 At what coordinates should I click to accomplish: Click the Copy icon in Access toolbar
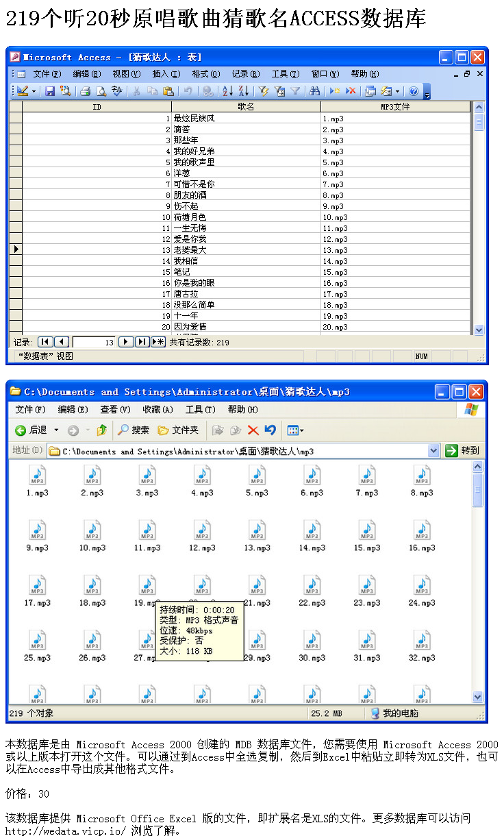(x=152, y=90)
